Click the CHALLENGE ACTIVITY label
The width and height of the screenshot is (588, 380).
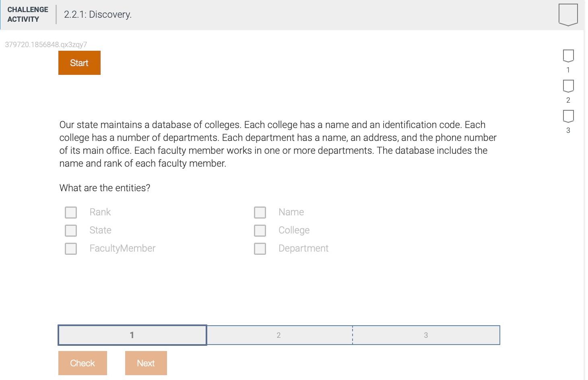27,14
